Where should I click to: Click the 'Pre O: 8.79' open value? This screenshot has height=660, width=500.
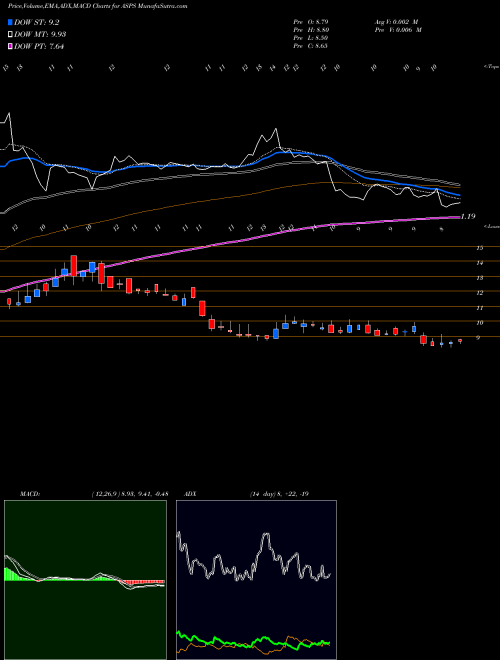(x=311, y=21)
